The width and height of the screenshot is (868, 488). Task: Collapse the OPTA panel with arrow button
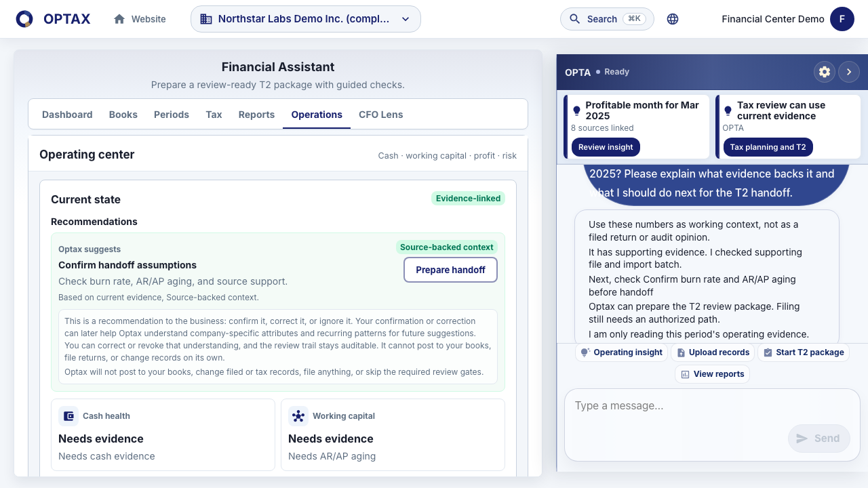[x=849, y=72]
